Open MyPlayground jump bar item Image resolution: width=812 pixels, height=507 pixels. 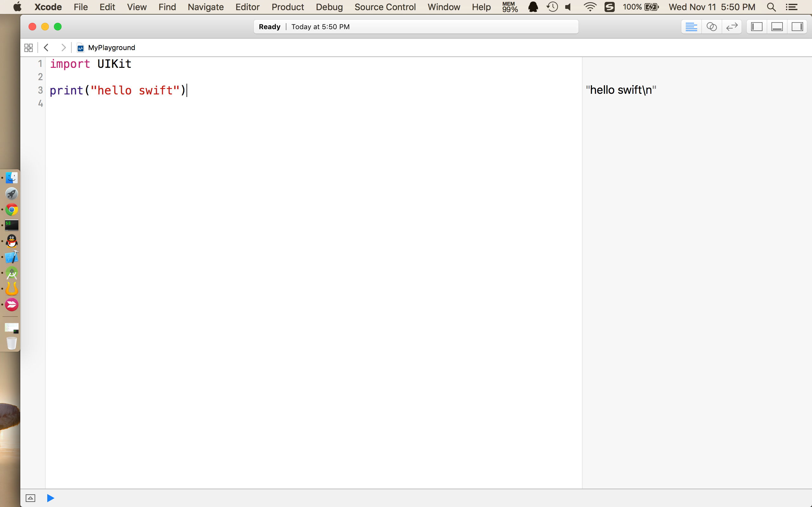tap(111, 48)
